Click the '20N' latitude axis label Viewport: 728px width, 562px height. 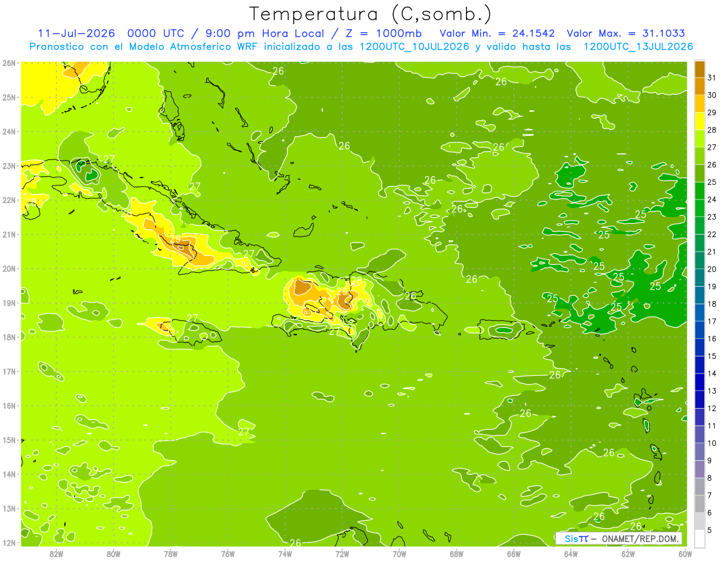[9, 269]
